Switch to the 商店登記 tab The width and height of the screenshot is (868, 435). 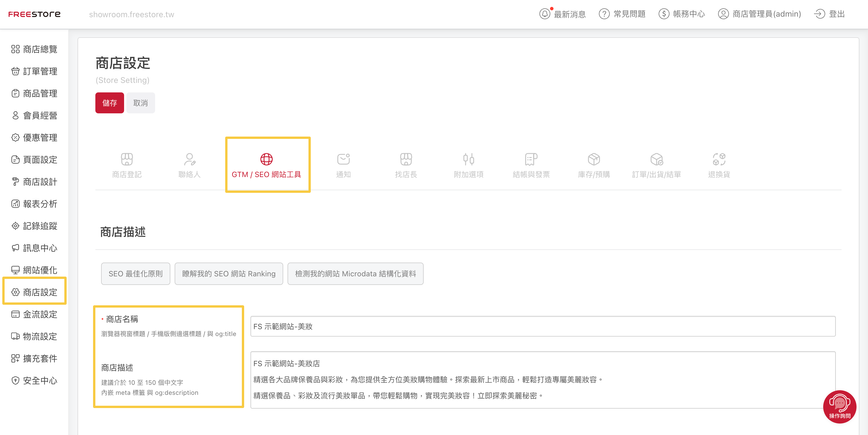click(x=127, y=165)
